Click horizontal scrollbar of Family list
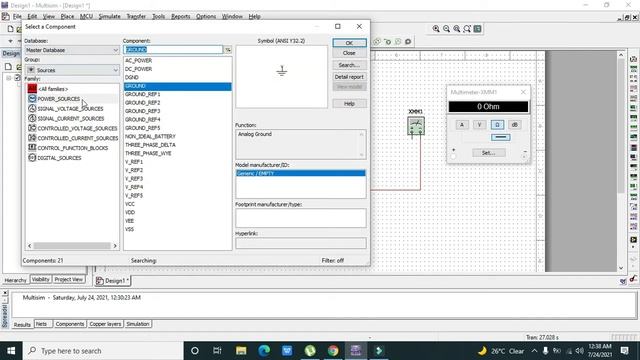This screenshot has width=640, height=360. (x=72, y=246)
